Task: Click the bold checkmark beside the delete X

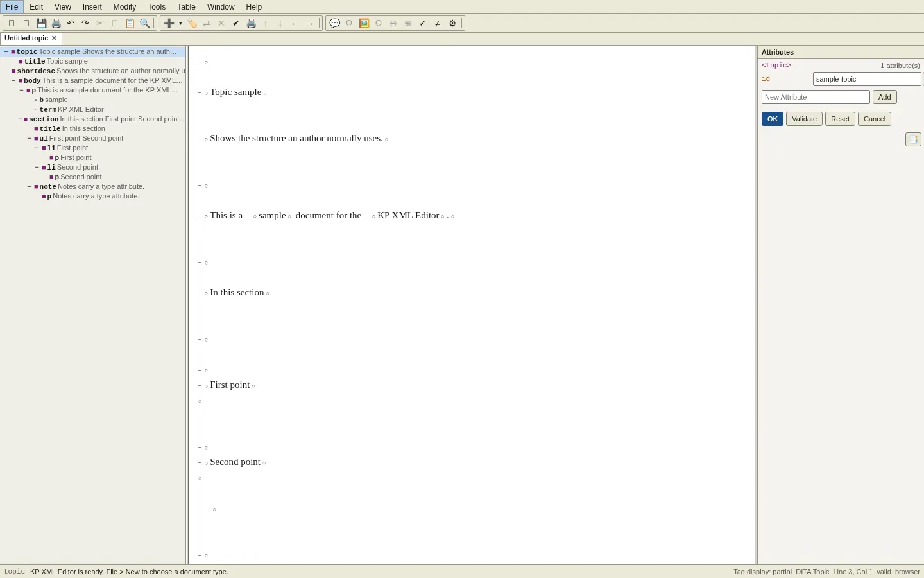Action: (236, 23)
